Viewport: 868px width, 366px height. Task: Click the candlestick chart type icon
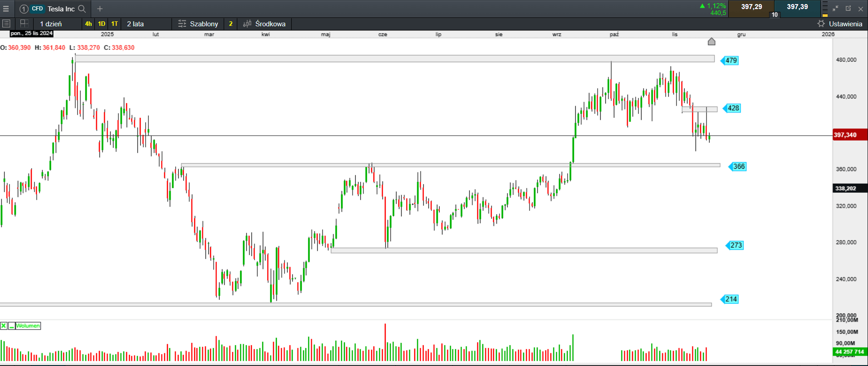(x=247, y=24)
